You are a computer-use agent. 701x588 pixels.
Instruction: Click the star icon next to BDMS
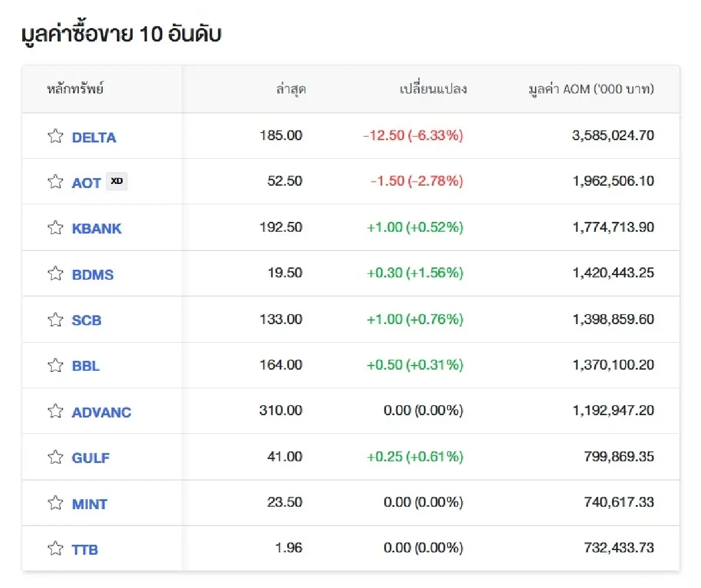pyautogui.click(x=55, y=273)
